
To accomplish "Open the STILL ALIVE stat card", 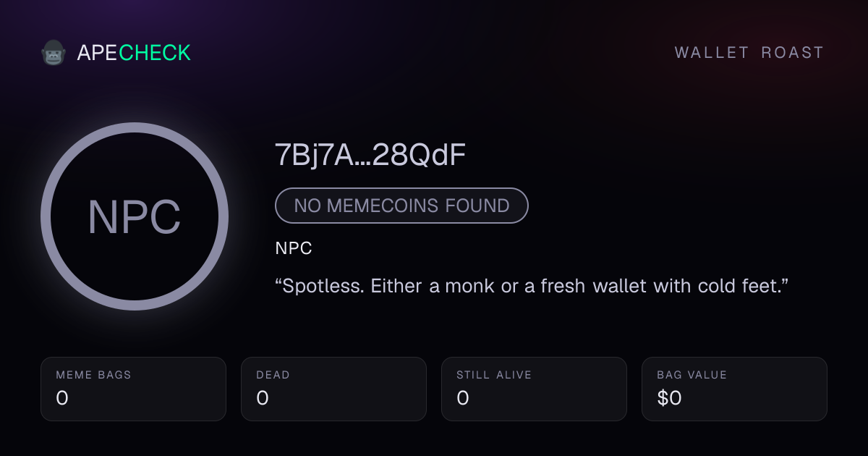I will pos(534,389).
